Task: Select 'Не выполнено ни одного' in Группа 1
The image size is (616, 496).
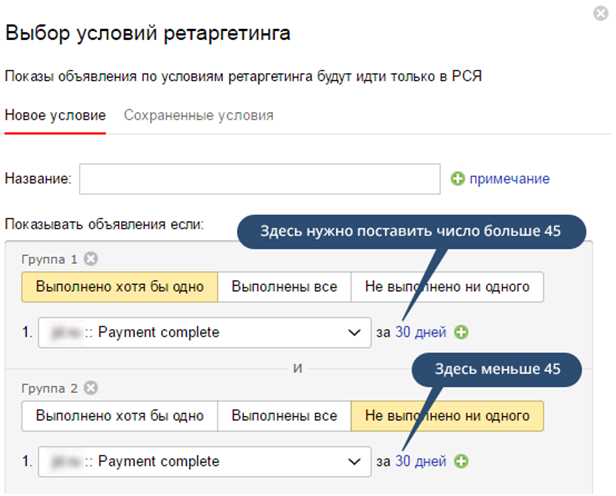Action: pos(446,288)
